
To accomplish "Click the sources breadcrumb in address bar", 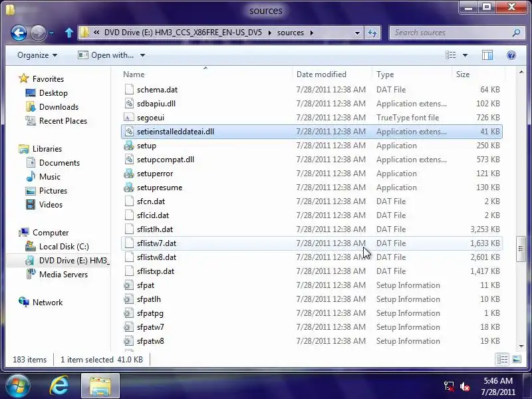I will click(291, 33).
